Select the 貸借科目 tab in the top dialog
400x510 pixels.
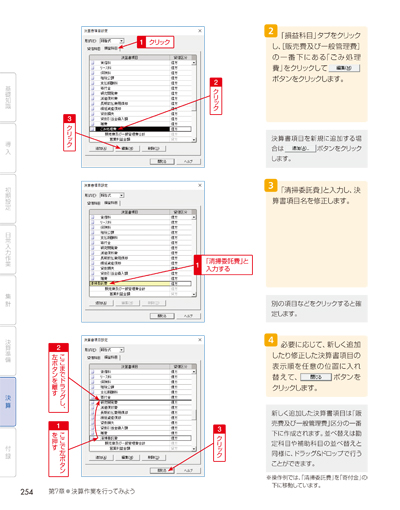pyautogui.click(x=94, y=49)
